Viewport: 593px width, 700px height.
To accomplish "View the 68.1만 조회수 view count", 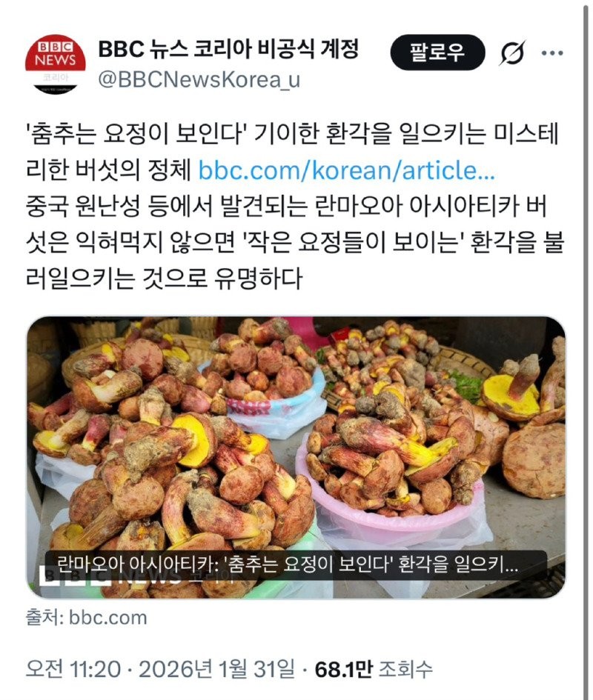I will coord(374,669).
